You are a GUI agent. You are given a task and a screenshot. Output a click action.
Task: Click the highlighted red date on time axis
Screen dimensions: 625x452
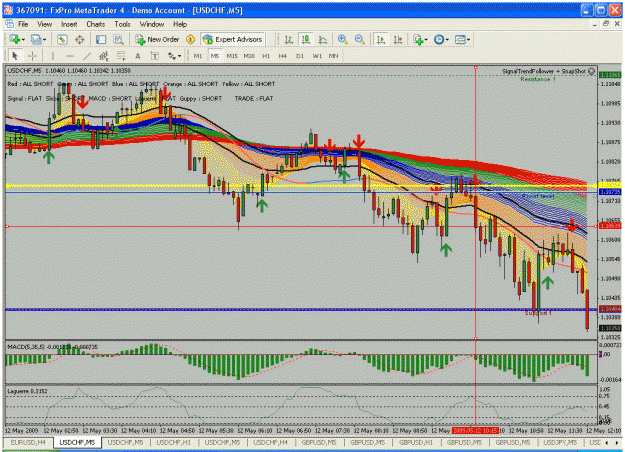[x=475, y=431]
